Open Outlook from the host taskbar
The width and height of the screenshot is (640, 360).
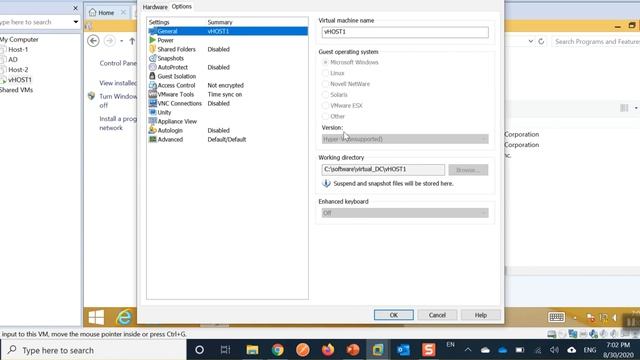[x=403, y=350]
